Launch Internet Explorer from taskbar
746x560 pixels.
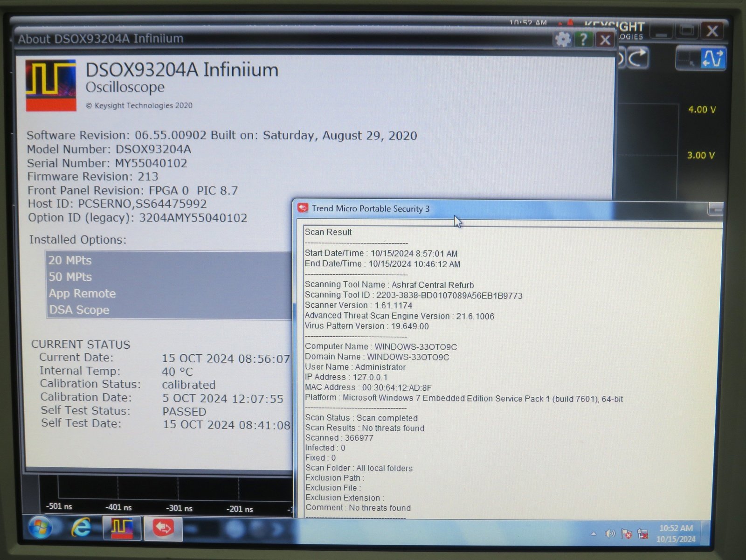pos(81,528)
